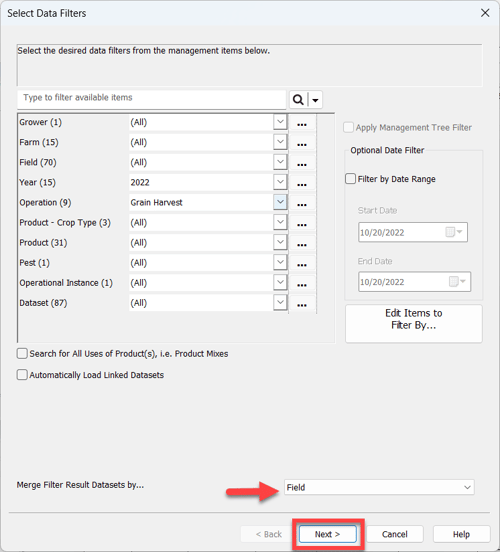The width and height of the screenshot is (500, 552).
Task: Enable Filter by Date Range checkbox
Action: tap(350, 178)
